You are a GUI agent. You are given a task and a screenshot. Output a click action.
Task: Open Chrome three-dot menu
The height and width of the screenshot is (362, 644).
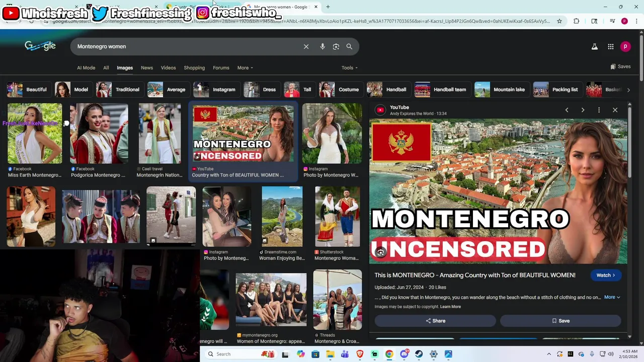pos(636,21)
